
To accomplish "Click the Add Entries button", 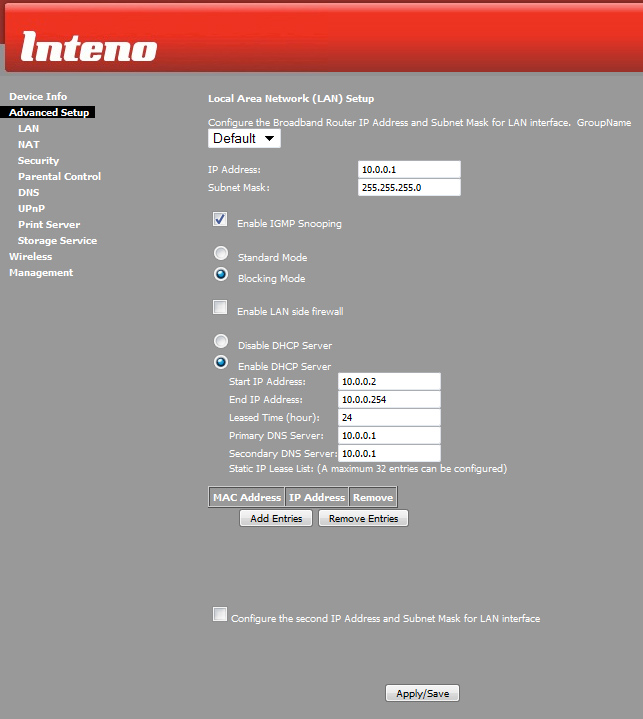I will click(276, 519).
